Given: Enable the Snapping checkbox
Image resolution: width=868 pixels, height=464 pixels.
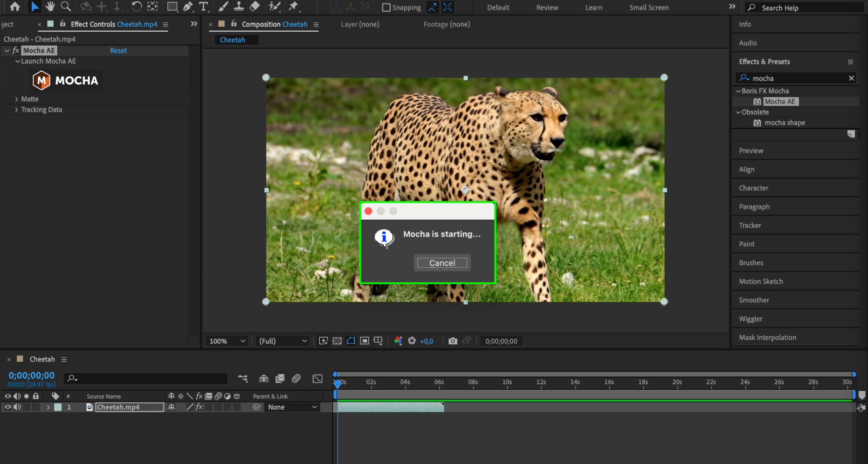Looking at the screenshot, I should coord(386,7).
